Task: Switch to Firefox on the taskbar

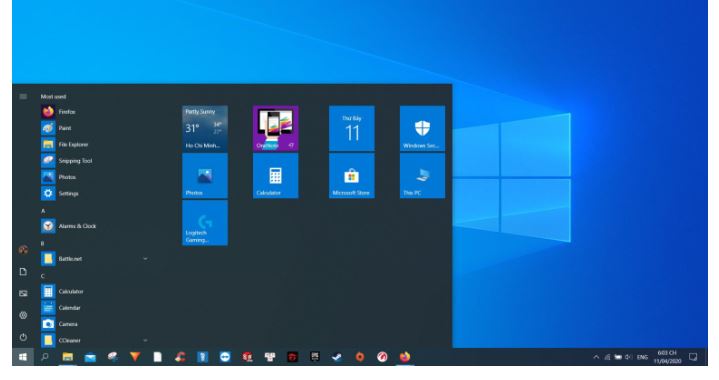Action: pos(404,357)
